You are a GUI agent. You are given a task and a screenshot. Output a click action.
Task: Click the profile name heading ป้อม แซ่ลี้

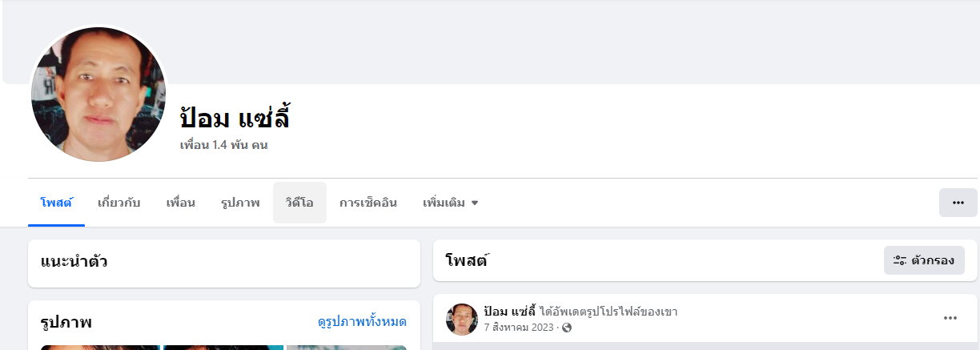pyautogui.click(x=235, y=119)
